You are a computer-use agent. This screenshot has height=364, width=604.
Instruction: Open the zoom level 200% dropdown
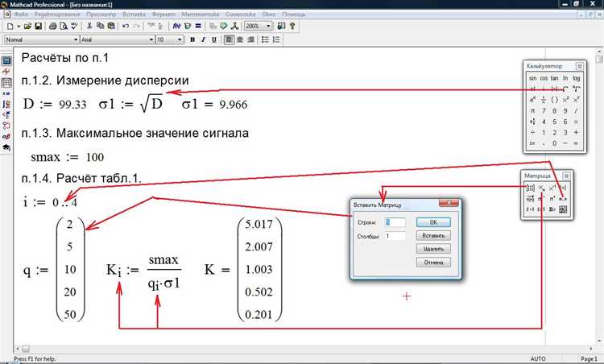[270, 27]
